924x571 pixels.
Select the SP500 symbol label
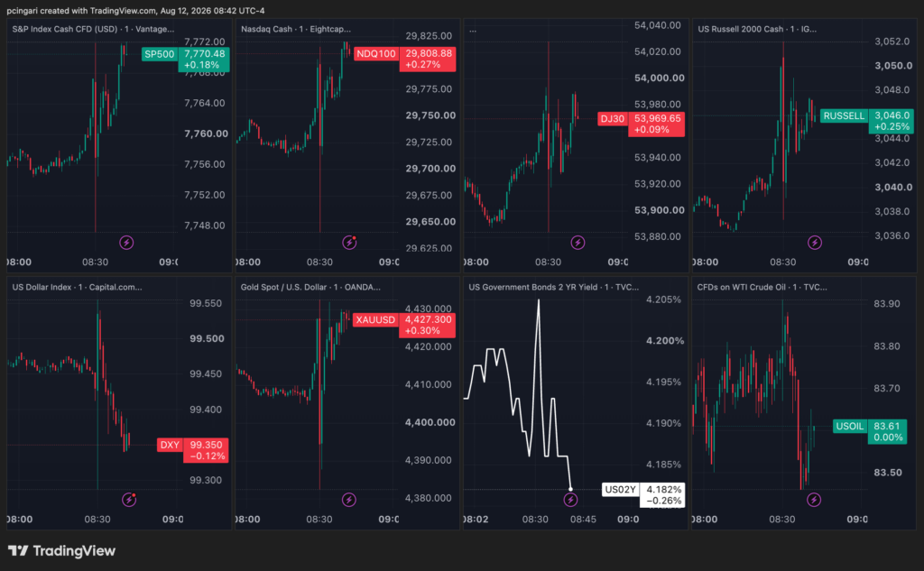(x=160, y=54)
